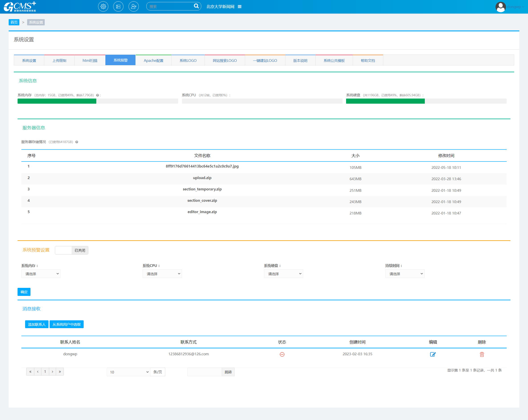The image size is (528, 420).
Task: Click the page jump input field
Action: pos(204,372)
